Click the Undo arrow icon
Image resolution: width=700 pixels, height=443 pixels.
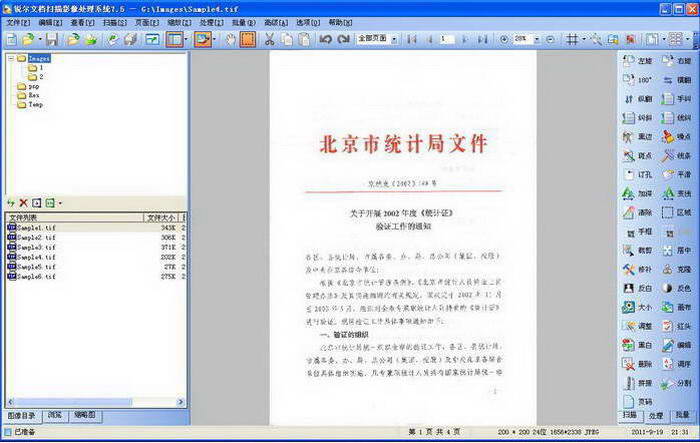click(x=325, y=39)
